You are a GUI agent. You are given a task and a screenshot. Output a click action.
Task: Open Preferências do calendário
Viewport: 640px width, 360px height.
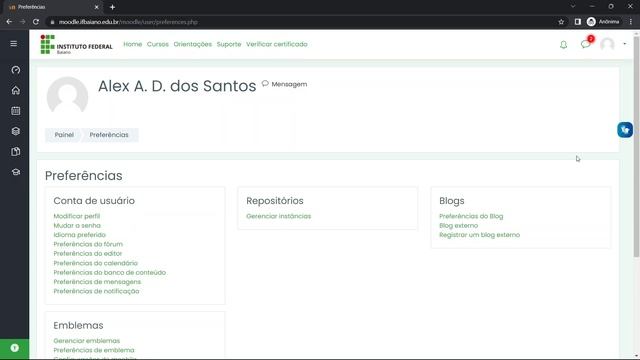pyautogui.click(x=96, y=263)
